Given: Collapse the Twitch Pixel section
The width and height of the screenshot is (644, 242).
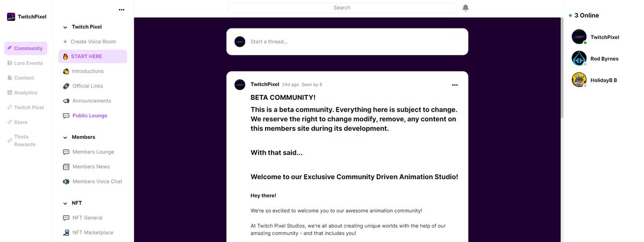Looking at the screenshot, I should 65,27.
